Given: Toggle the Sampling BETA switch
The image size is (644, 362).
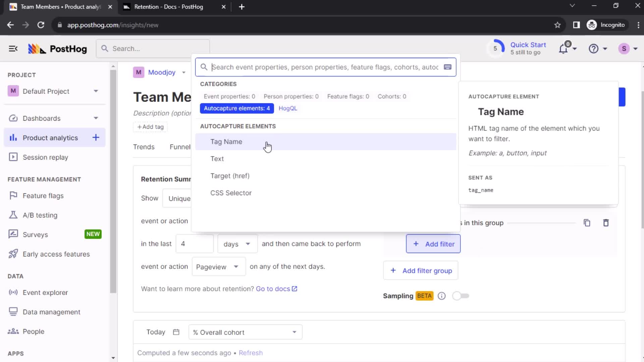Looking at the screenshot, I should [x=461, y=296].
